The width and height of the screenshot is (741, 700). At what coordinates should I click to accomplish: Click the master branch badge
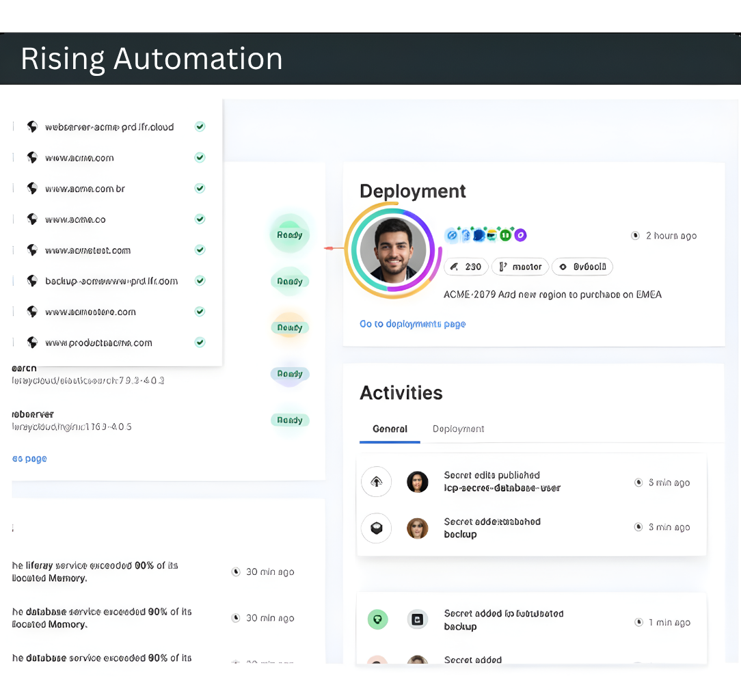click(520, 267)
